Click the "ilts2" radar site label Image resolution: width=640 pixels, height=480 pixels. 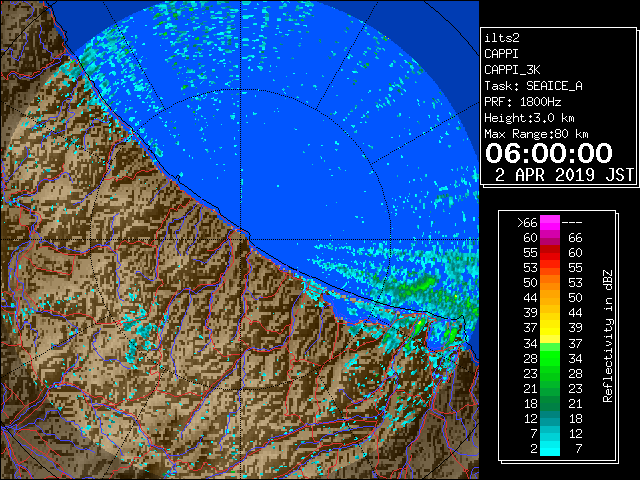[502, 38]
